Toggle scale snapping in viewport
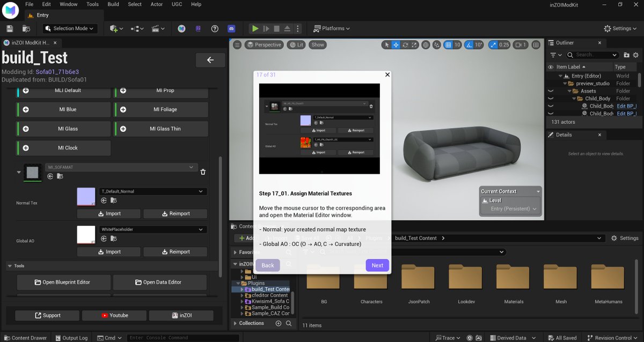This screenshot has height=342, width=644. coord(493,45)
